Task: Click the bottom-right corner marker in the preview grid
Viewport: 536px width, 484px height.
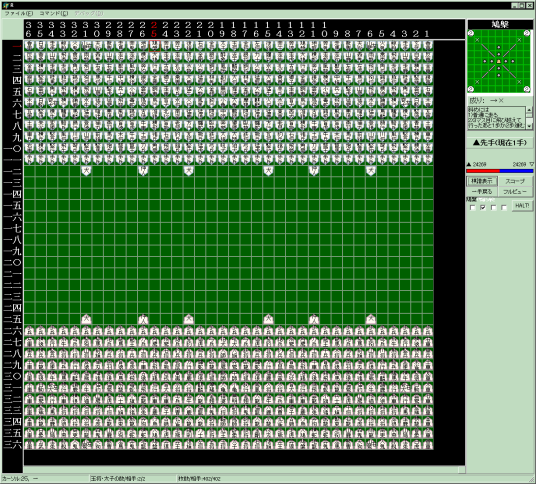Action: coord(527,90)
